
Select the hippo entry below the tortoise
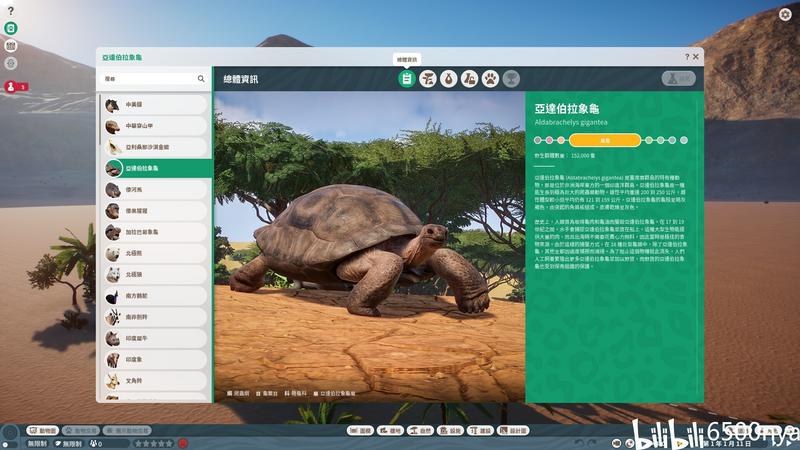tap(155, 190)
